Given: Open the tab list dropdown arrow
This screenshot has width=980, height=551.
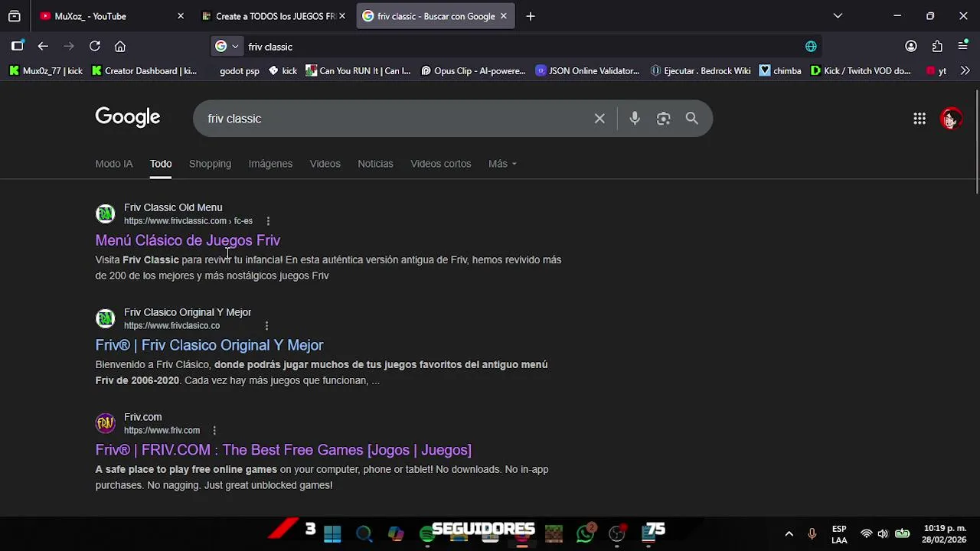Looking at the screenshot, I should click(838, 16).
